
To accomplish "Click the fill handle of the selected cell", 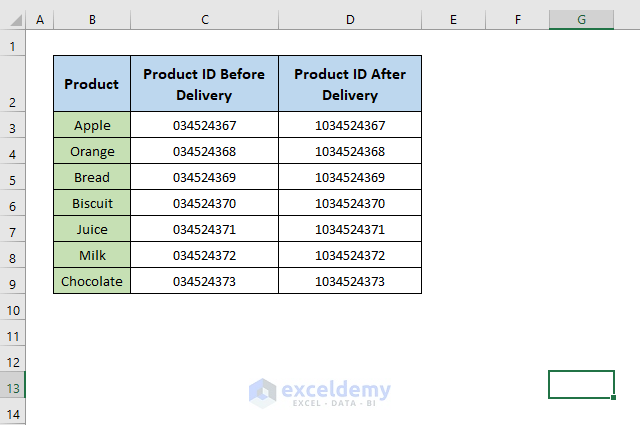I will tap(614, 398).
